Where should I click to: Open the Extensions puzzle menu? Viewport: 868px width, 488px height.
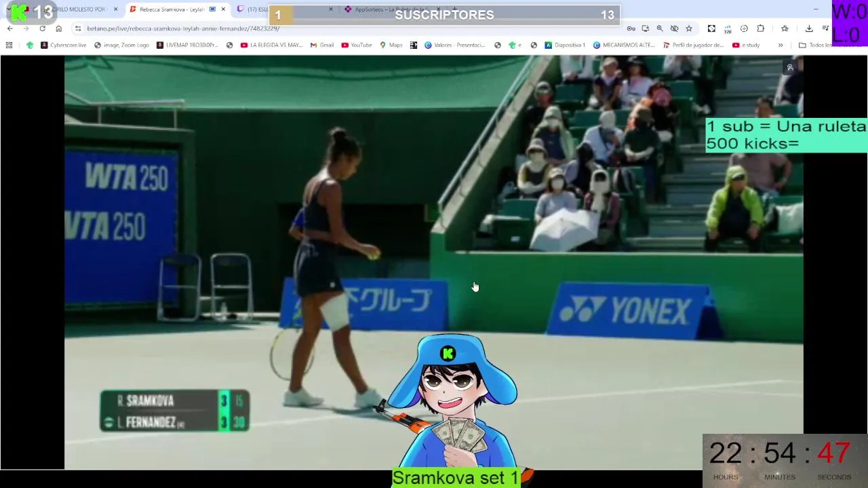(760, 28)
